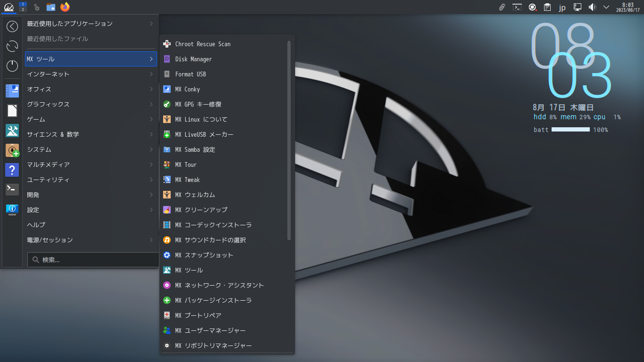
Task: Open MX GPG キー修復 icon
Action: click(x=166, y=104)
